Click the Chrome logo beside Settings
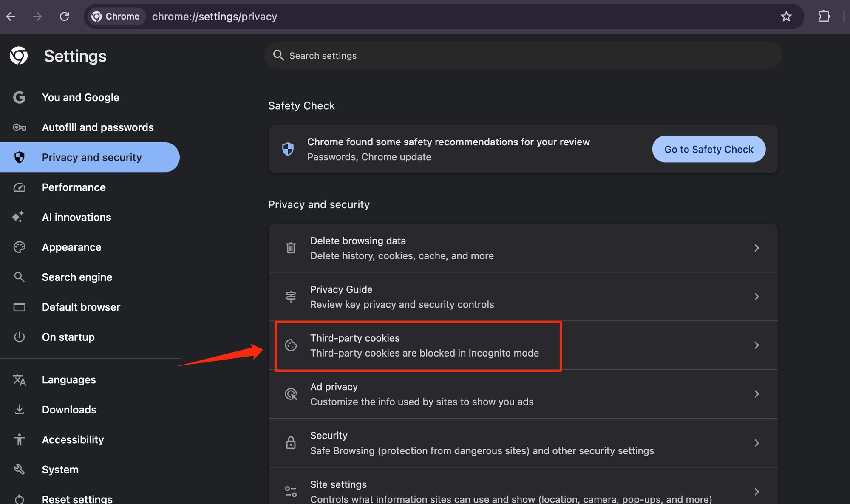Viewport: 850px width, 504px height. (19, 56)
